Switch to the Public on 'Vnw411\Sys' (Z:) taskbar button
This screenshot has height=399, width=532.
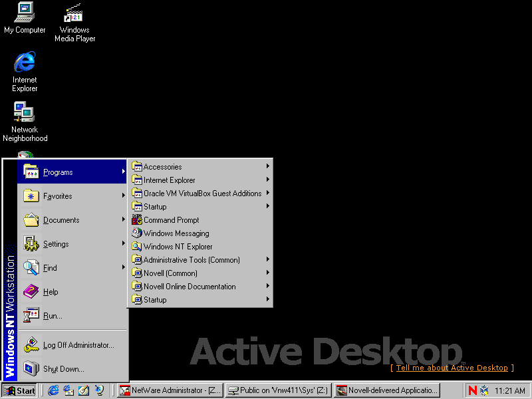coord(278,390)
